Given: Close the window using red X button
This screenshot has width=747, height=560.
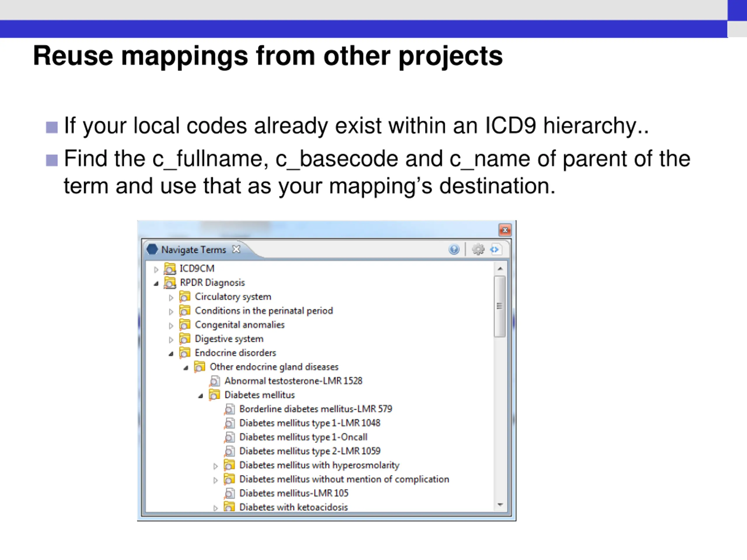Looking at the screenshot, I should click(505, 230).
